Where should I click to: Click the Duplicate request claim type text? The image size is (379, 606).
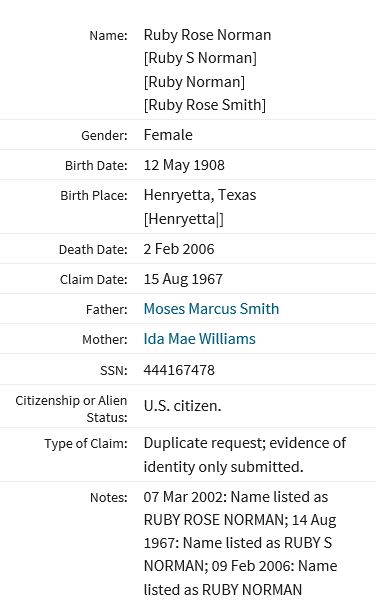[245, 455]
